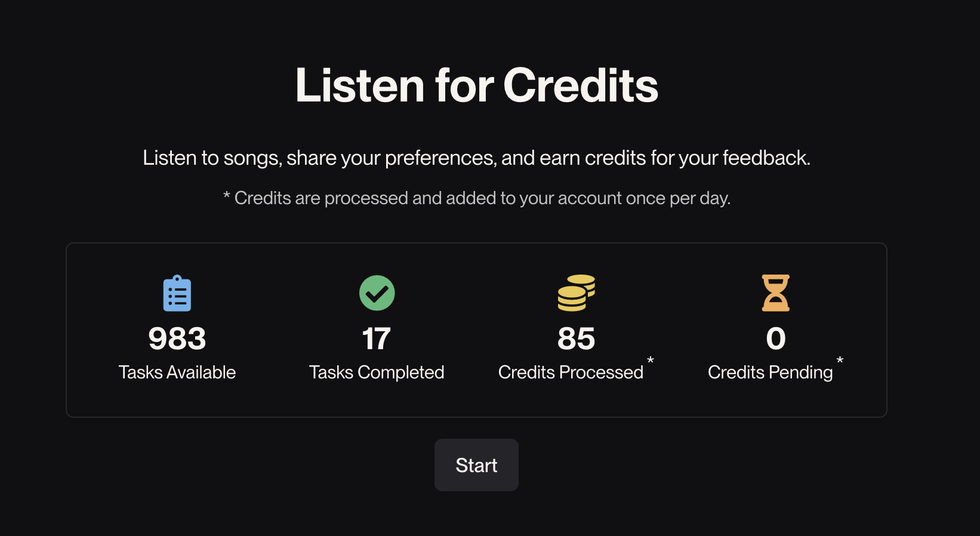Viewport: 980px width, 536px height.
Task: Click the asterisk beside Credits Pending
Action: point(840,361)
